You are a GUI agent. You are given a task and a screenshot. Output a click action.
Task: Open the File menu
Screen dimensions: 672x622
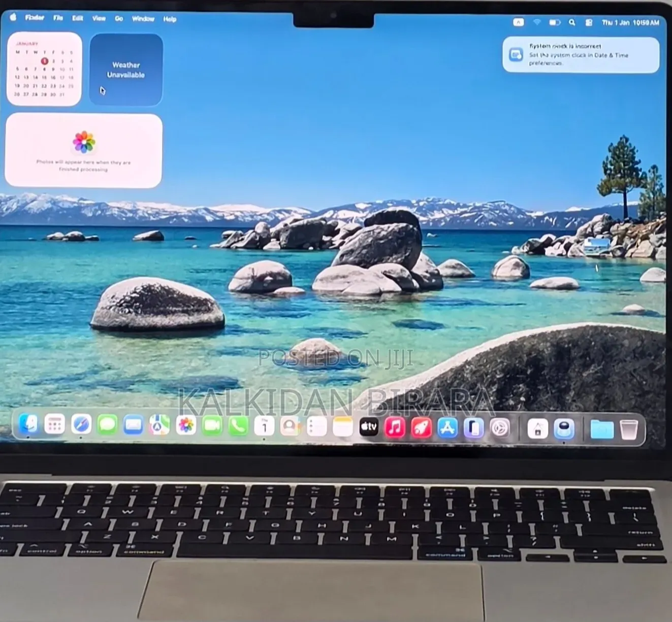[58, 18]
